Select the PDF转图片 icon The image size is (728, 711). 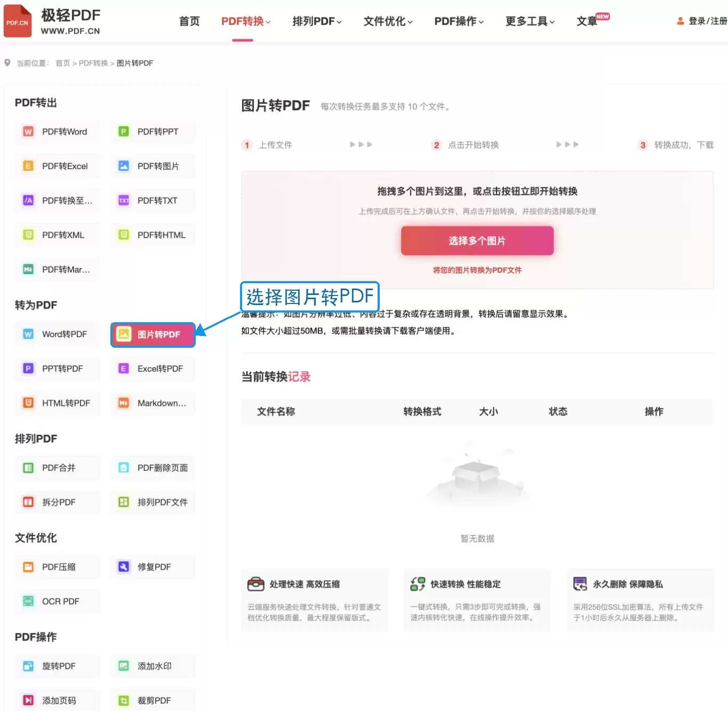[124, 166]
